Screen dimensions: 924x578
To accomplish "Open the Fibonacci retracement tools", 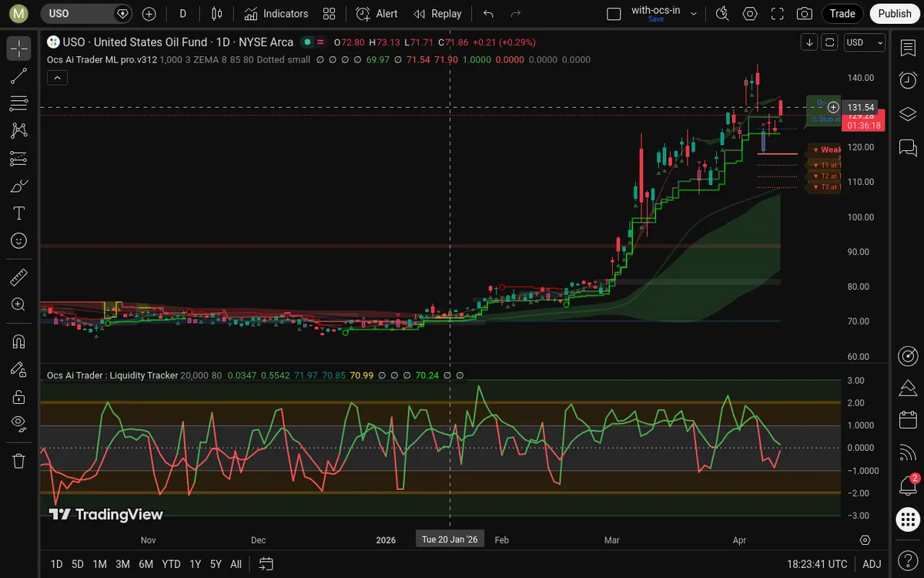I will (x=19, y=103).
